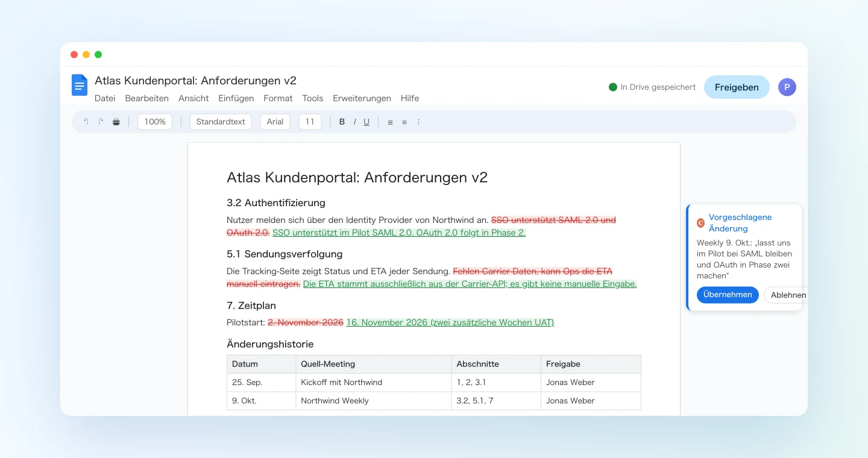Click the first alignment icon after underline

390,122
